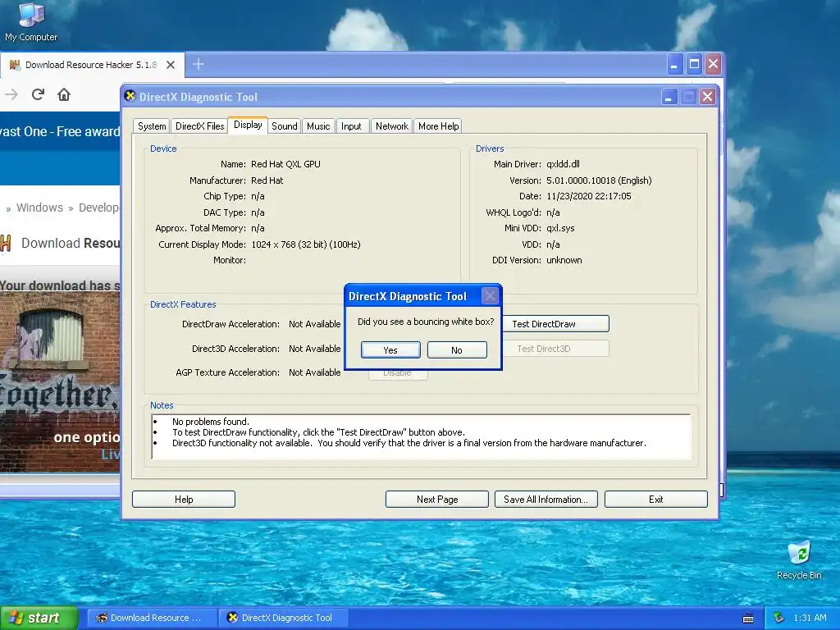Select DirectX Diagnostic Tool taskbar button
The image size is (840, 630).
(284, 618)
